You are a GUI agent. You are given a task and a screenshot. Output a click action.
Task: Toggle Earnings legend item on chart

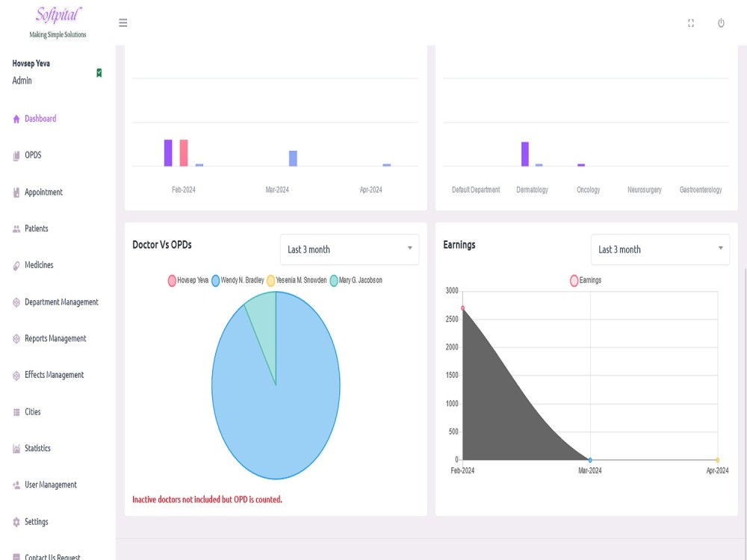[x=586, y=281]
